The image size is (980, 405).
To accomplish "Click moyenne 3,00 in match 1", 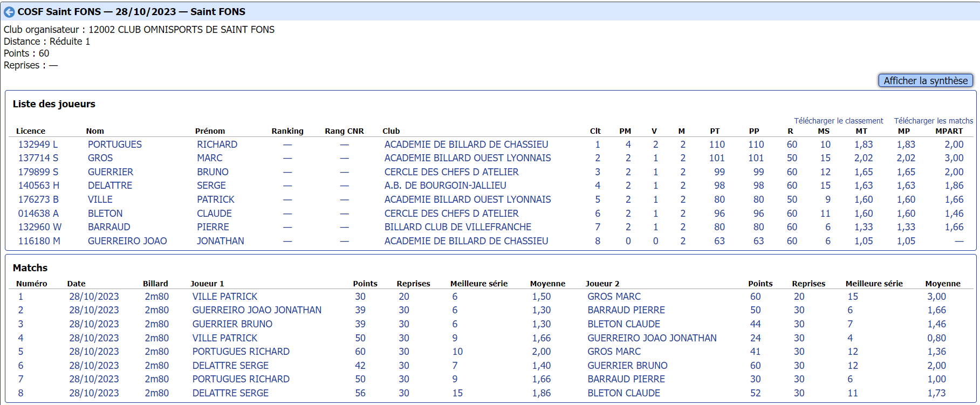I will click(937, 297).
